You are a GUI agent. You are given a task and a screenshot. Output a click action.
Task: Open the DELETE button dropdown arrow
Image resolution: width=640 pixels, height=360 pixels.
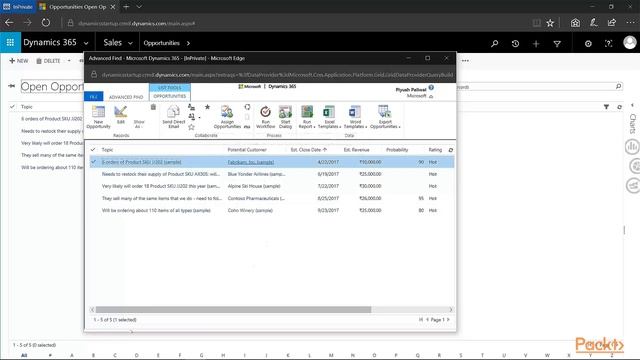[x=69, y=61]
